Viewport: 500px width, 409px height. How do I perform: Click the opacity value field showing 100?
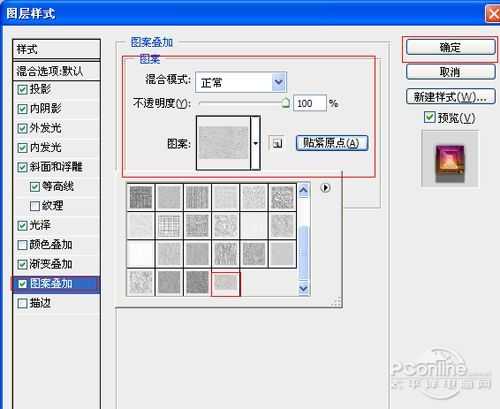tap(309, 103)
